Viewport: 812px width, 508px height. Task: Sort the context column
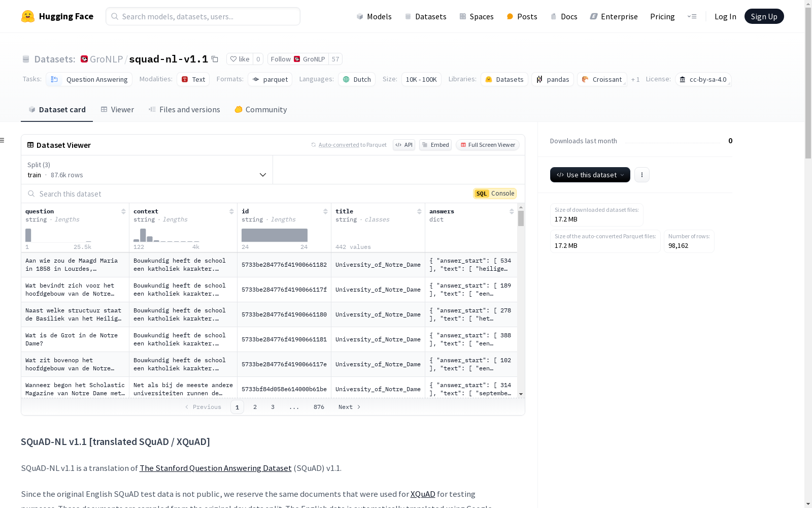tap(231, 211)
